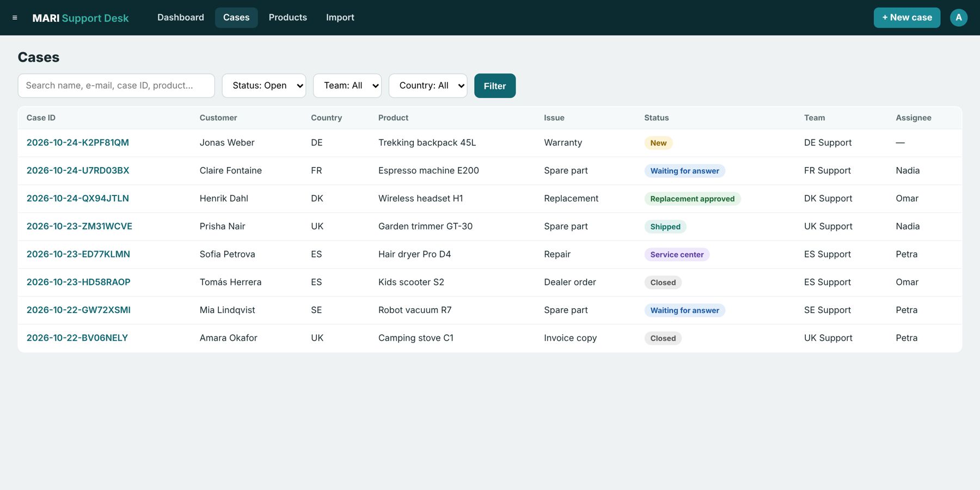Open case 2026-10-24-QX94JTLN

[78, 198]
